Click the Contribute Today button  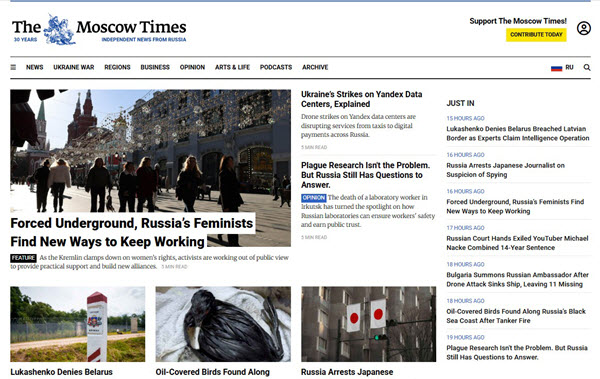point(536,34)
